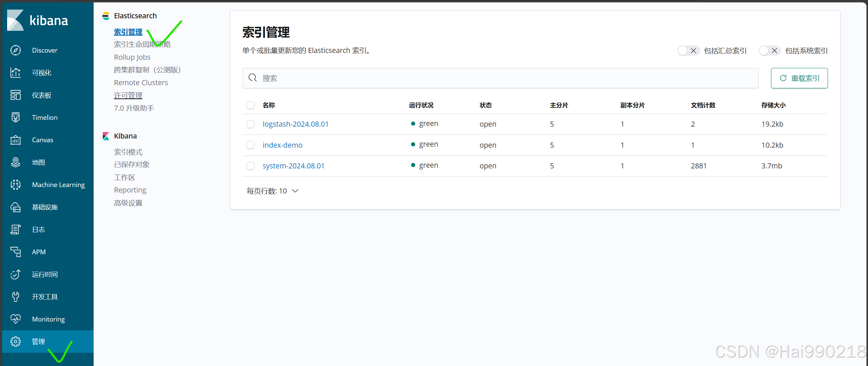The image size is (868, 366).
Task: Sort by the 主分片 column header
Action: click(x=559, y=105)
